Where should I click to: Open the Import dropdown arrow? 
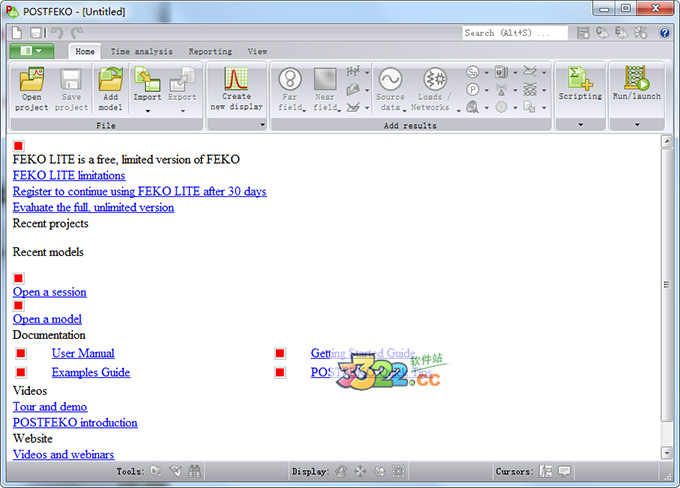coord(147,111)
